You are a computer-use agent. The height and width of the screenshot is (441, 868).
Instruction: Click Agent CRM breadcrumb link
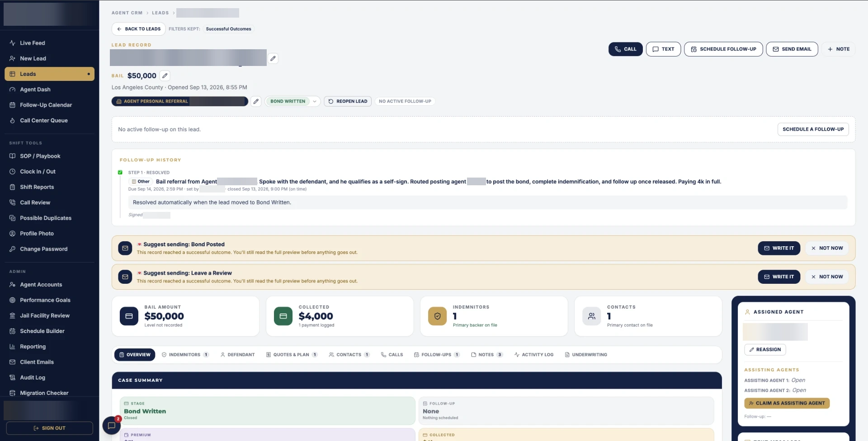coord(127,13)
